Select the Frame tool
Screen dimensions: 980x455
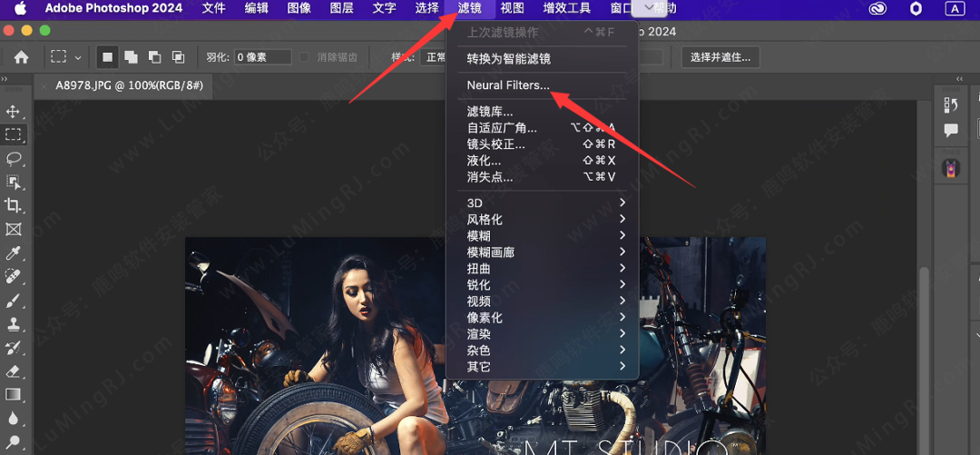[x=13, y=229]
